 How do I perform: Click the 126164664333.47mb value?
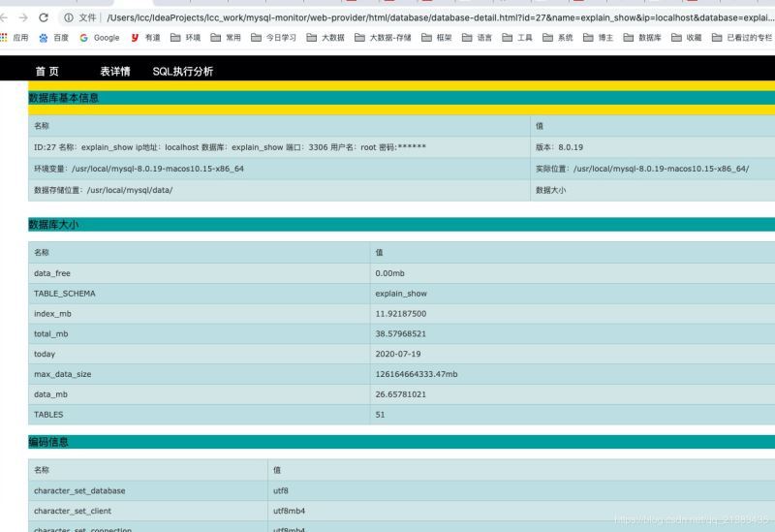click(417, 374)
